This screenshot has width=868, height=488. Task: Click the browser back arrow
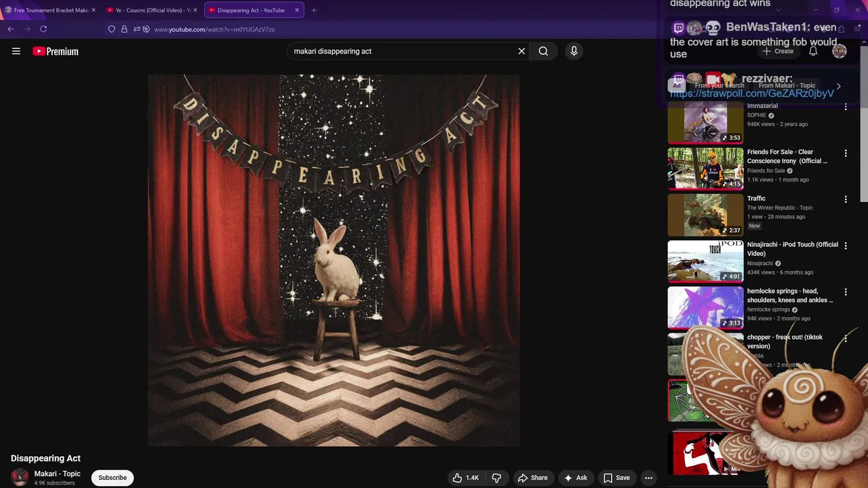click(11, 29)
